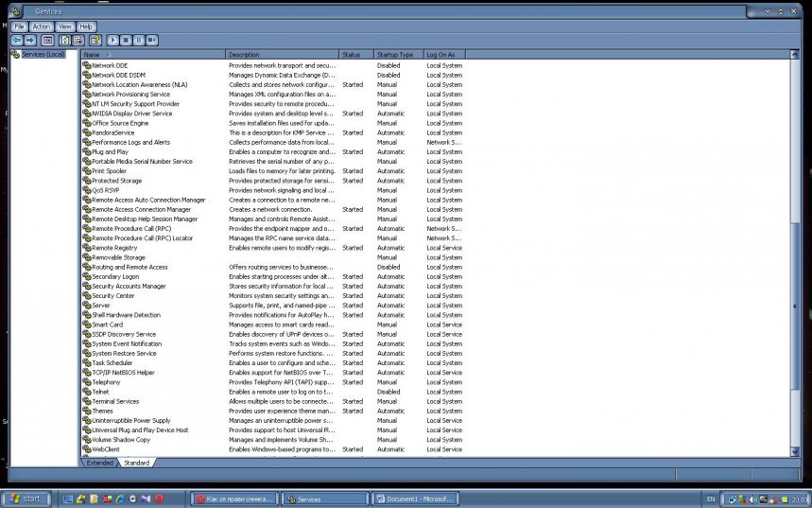Screen dimensions: 812x508
Task: Sort by the Name column header
Action: (x=153, y=55)
